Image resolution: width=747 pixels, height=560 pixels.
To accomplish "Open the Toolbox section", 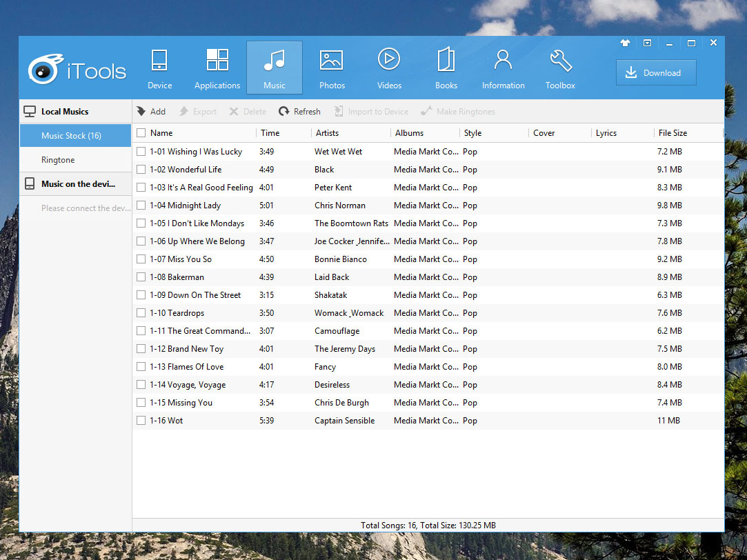I will (x=560, y=68).
